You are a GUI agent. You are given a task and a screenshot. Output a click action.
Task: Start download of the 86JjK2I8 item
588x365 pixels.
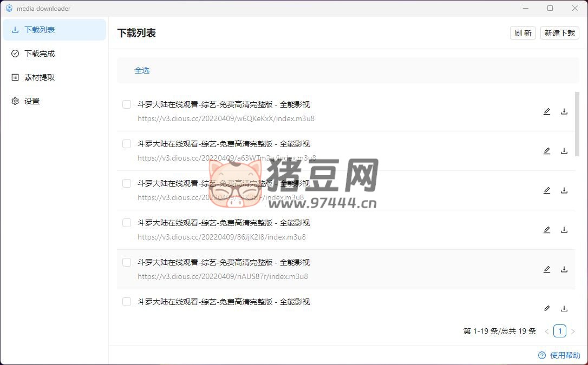564,230
